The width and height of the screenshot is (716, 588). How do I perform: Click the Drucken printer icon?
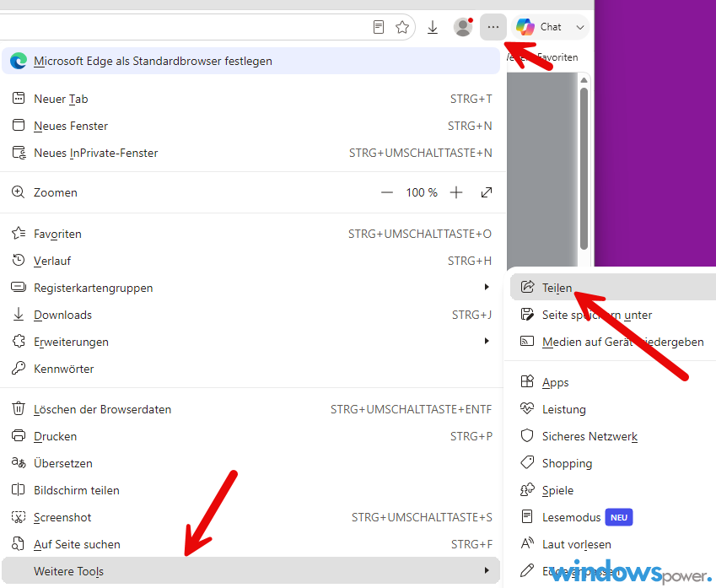pyautogui.click(x=19, y=436)
